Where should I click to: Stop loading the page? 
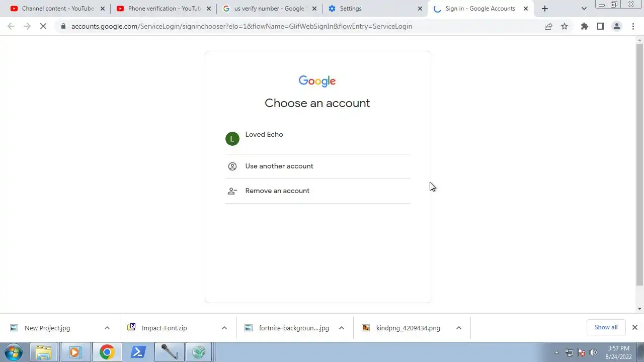click(x=43, y=26)
